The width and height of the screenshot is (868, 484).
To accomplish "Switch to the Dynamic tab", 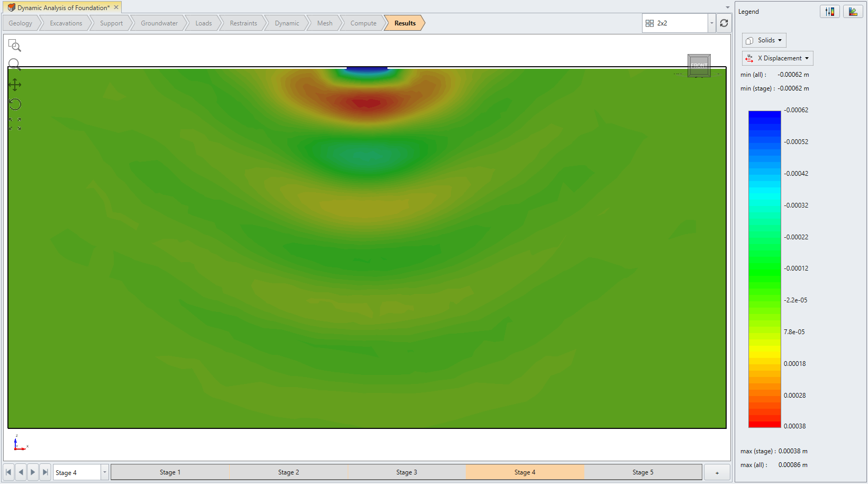I will click(287, 23).
